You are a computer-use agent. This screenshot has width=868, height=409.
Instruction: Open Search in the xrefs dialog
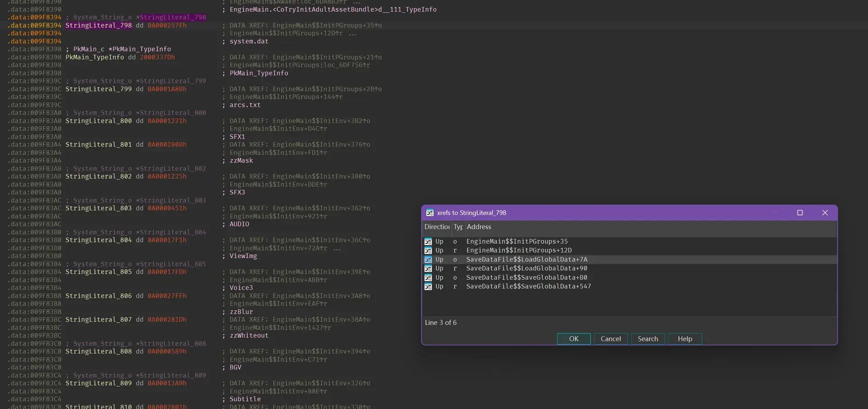pos(648,339)
